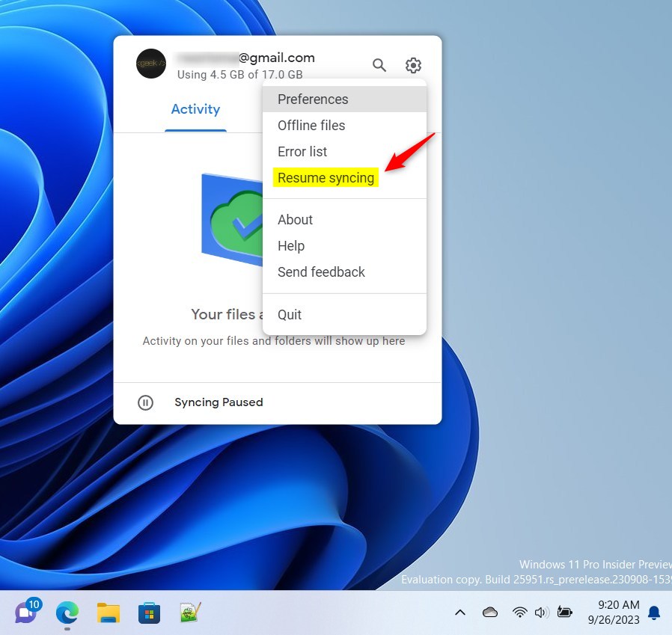Quit Google Drive via the menu
Screen dimensions: 672x635
coord(344,315)
